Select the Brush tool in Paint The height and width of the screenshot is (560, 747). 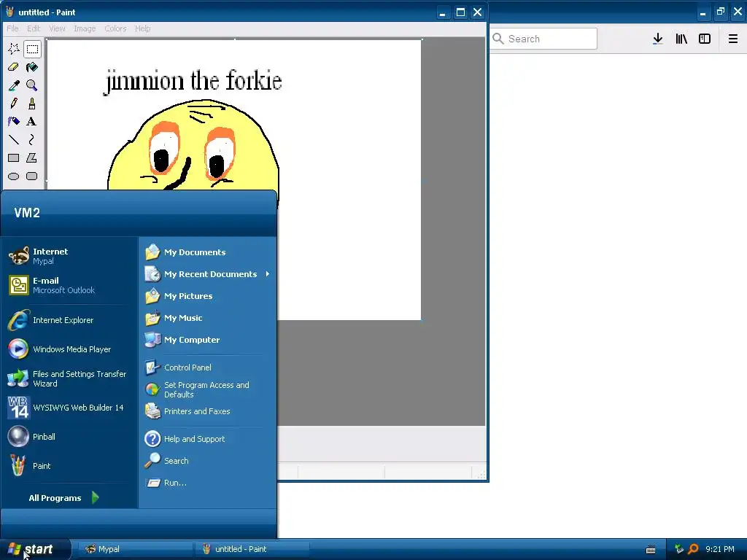tap(32, 104)
